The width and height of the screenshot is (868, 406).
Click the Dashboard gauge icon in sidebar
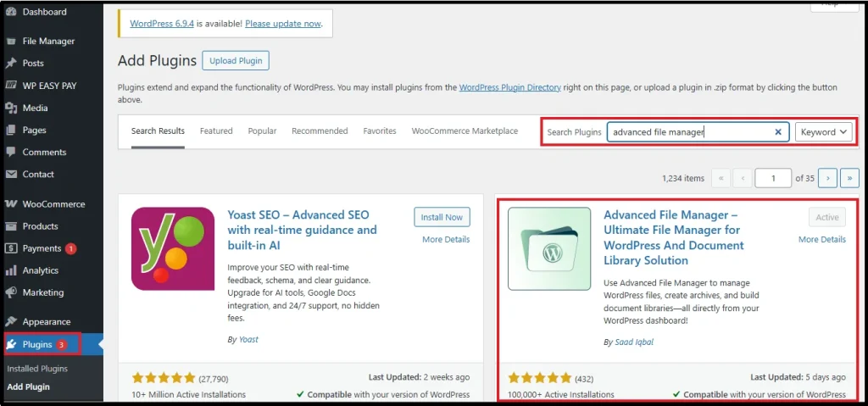pos(11,12)
